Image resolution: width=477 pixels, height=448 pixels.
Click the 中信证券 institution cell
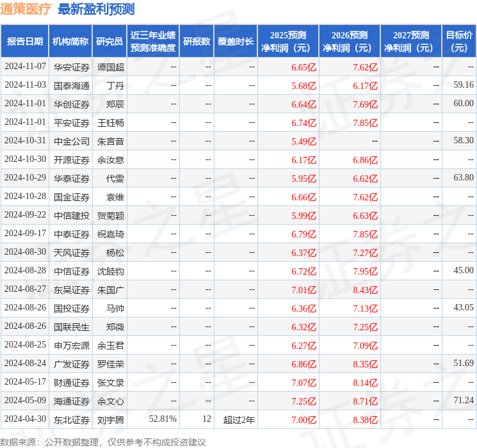[x=72, y=271]
